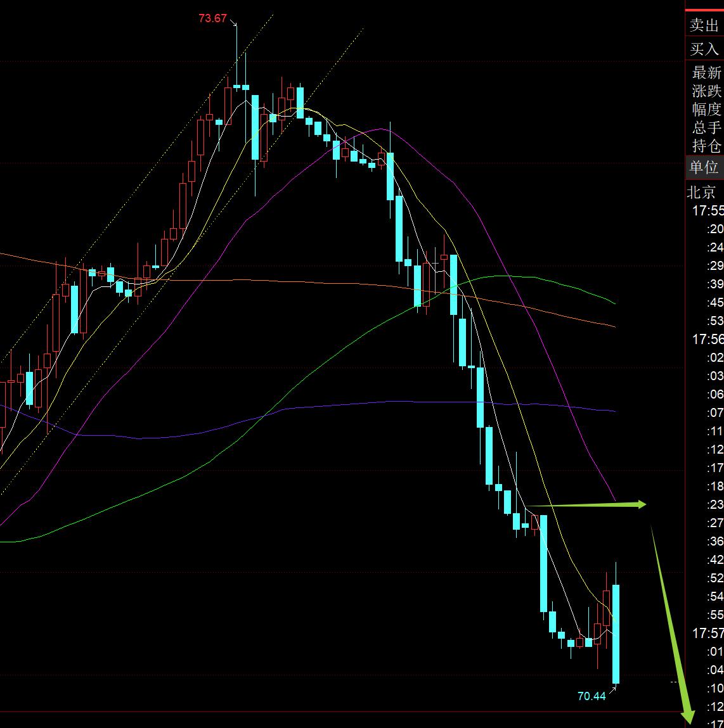The width and height of the screenshot is (724, 728).
Task: Select the 17:56 tick entry
Action: (708, 339)
